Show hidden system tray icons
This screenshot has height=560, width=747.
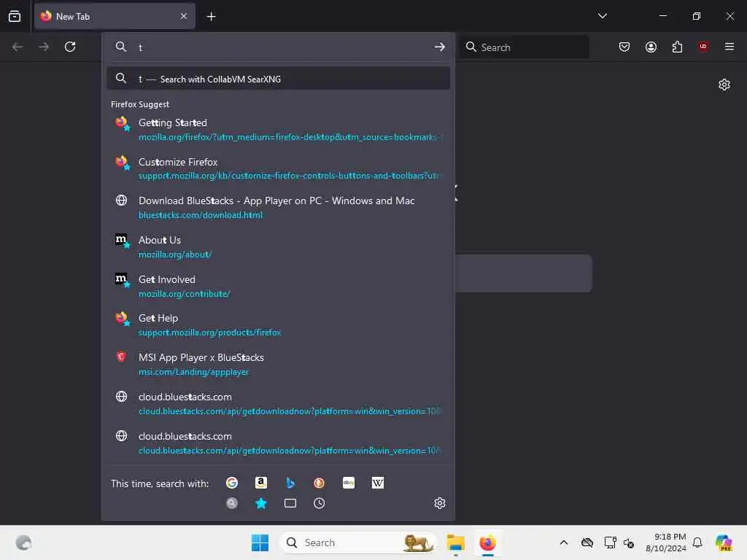(x=564, y=542)
